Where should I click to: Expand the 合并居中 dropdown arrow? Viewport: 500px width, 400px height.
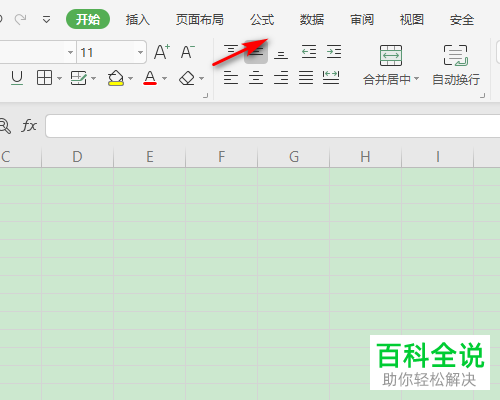416,79
